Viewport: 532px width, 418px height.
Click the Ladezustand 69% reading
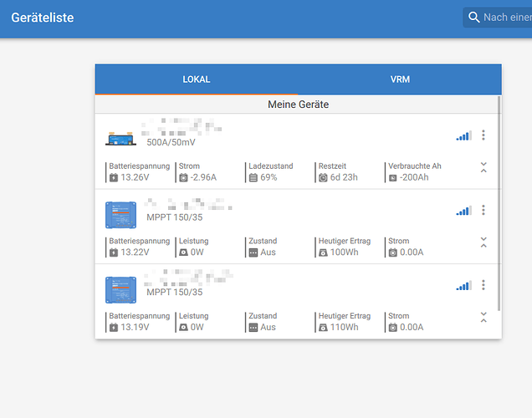click(x=269, y=177)
